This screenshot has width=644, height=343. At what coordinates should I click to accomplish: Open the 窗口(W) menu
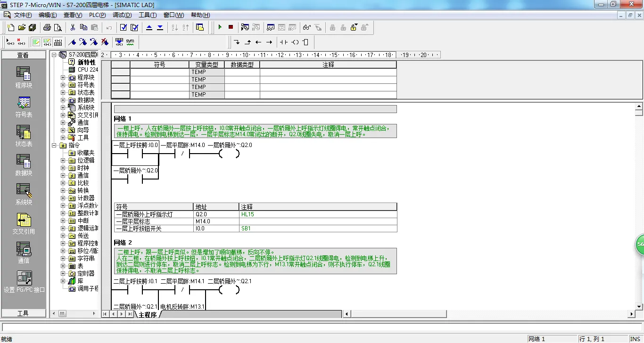click(x=174, y=15)
